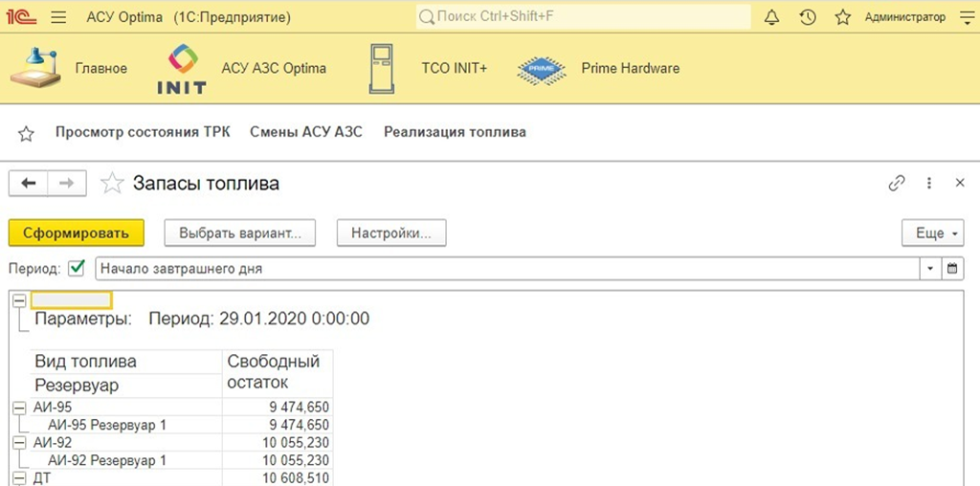980x486 pixels.
Task: Collapse the АИ-95 fuel group
Action: (17, 408)
